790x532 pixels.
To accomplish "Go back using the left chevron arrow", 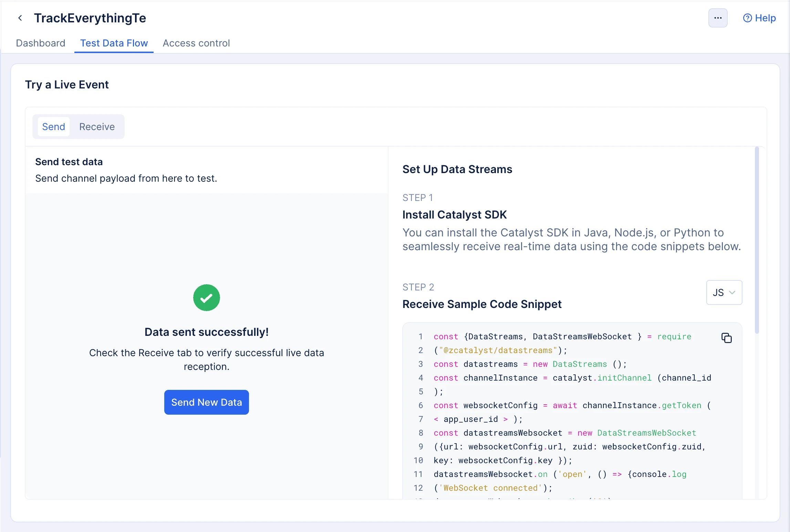I will pos(20,18).
